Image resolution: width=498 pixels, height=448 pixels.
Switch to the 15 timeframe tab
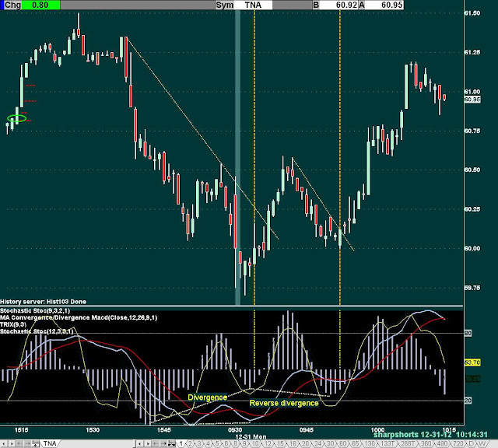click(280, 443)
